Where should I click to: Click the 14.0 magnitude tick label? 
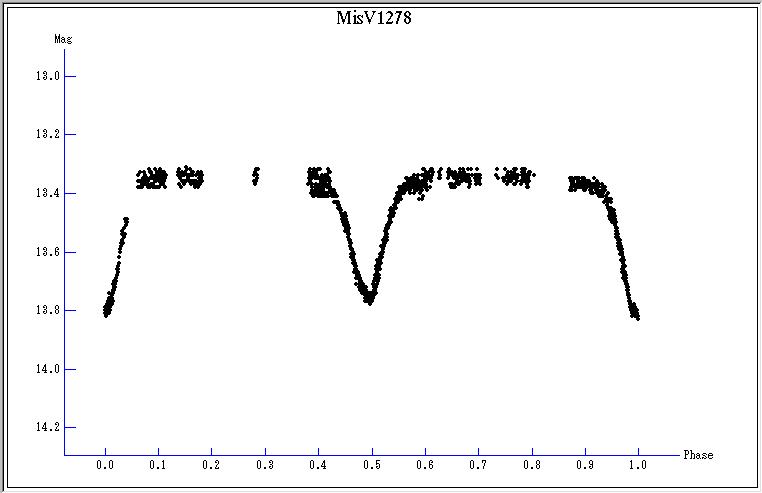click(x=48, y=369)
